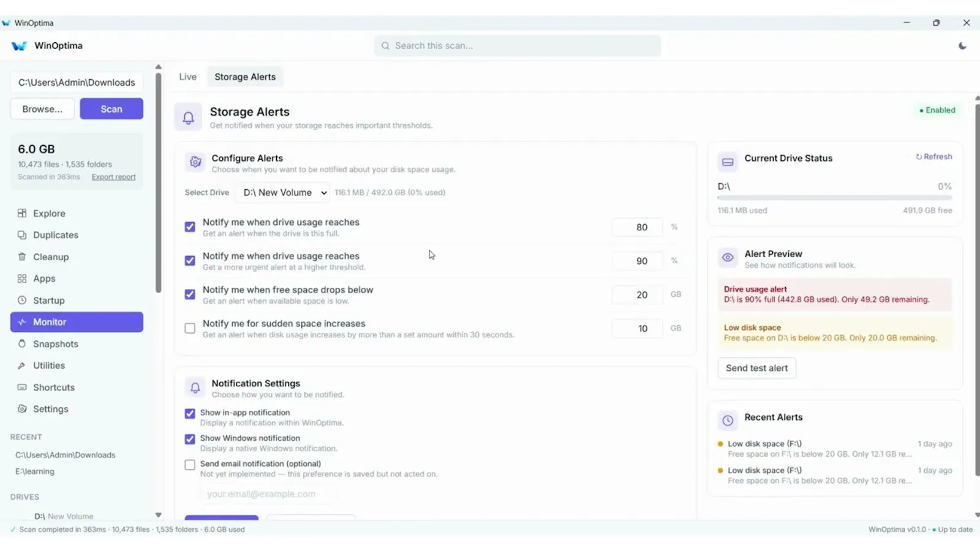This screenshot has width=980, height=551.
Task: Open the Utilities section
Action: click(x=77, y=365)
